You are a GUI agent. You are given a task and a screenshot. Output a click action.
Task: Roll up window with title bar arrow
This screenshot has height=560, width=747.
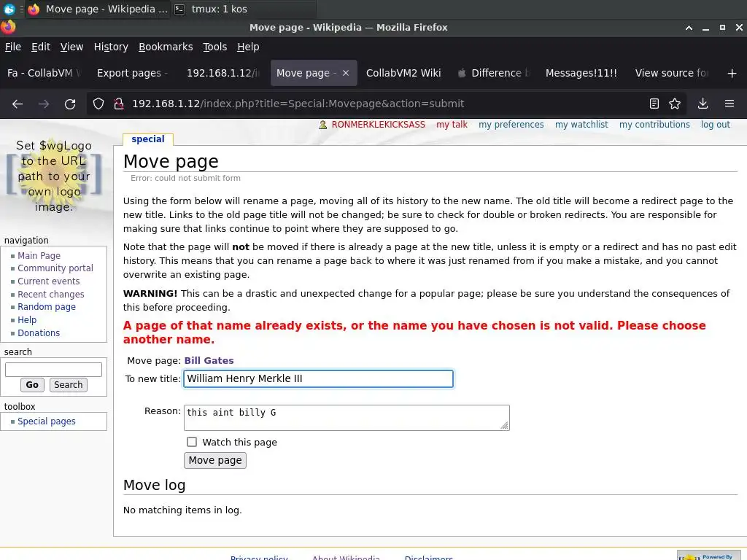click(689, 28)
